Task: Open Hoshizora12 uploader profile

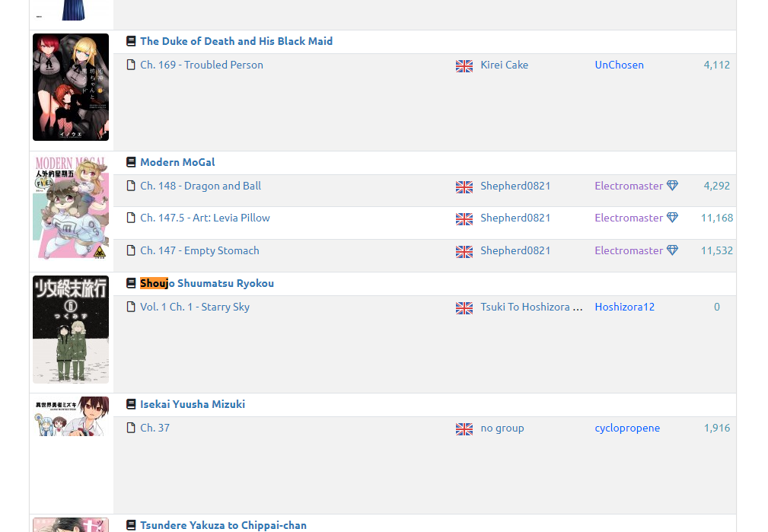Action: click(x=624, y=307)
